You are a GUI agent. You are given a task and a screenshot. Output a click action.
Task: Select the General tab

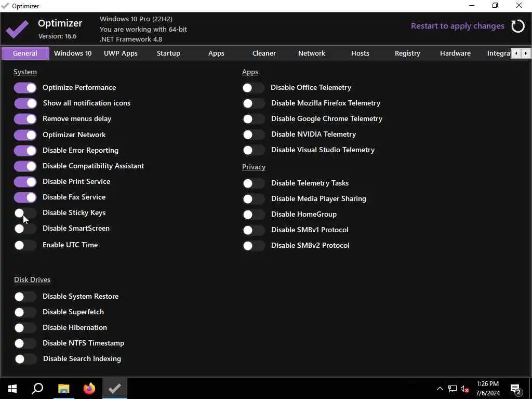coord(25,54)
